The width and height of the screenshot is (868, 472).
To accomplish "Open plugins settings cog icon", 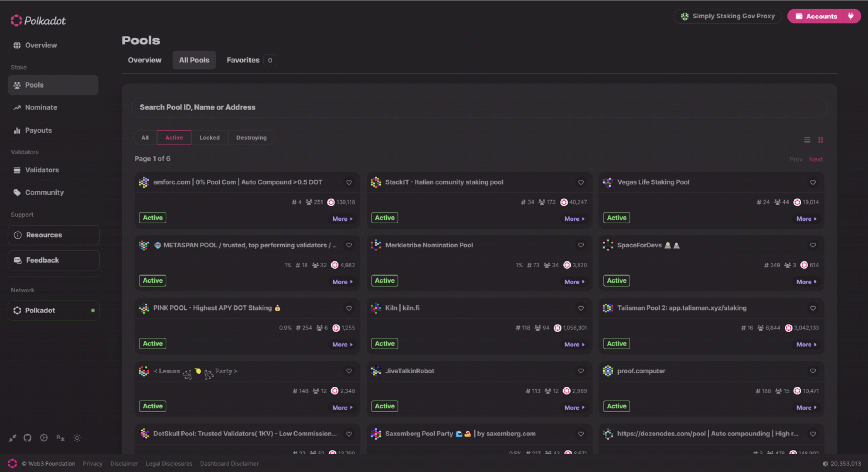I will click(44, 438).
